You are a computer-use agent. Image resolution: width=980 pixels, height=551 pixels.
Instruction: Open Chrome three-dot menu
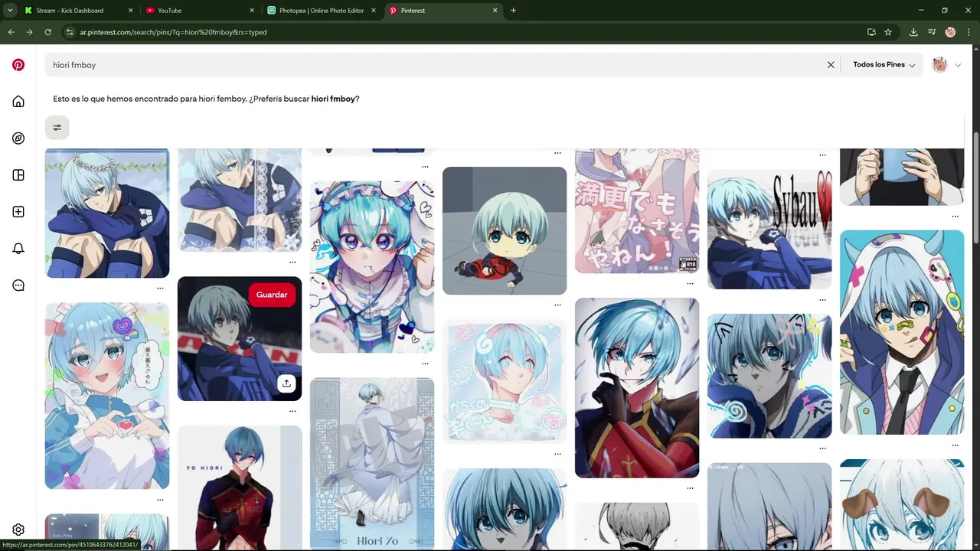tap(969, 32)
